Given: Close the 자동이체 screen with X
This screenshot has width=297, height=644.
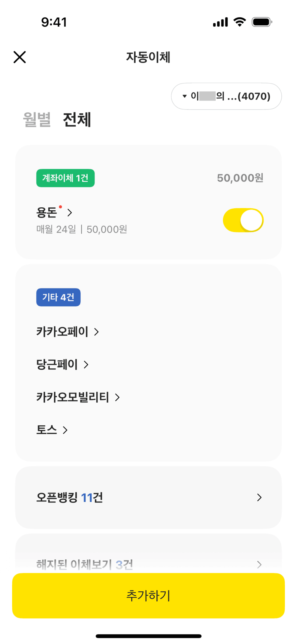Looking at the screenshot, I should click(20, 57).
